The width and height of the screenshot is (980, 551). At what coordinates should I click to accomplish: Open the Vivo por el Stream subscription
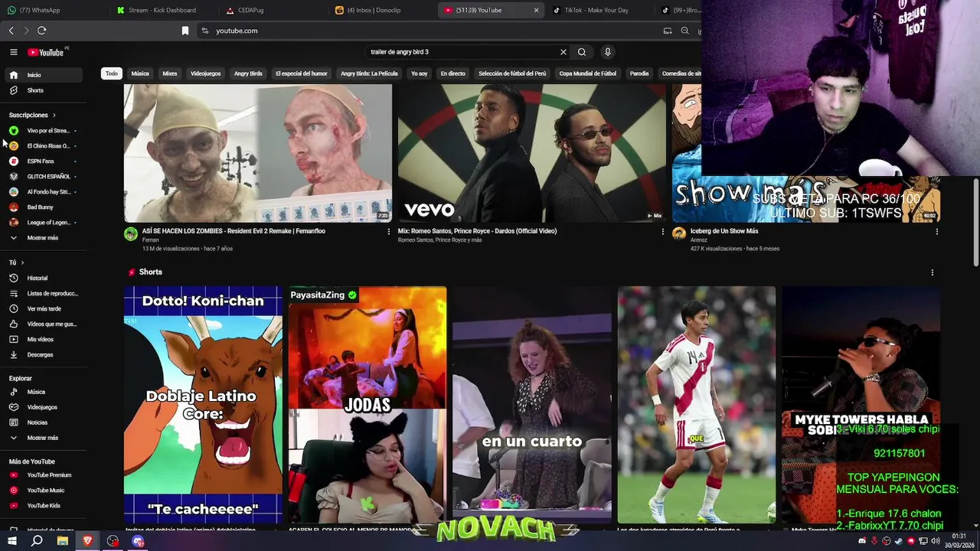tap(43, 131)
